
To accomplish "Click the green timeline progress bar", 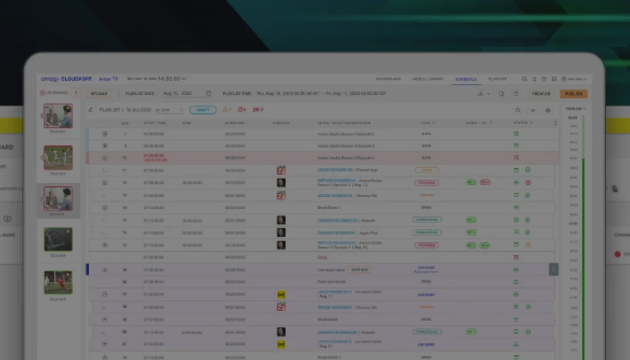I will coord(583,237).
